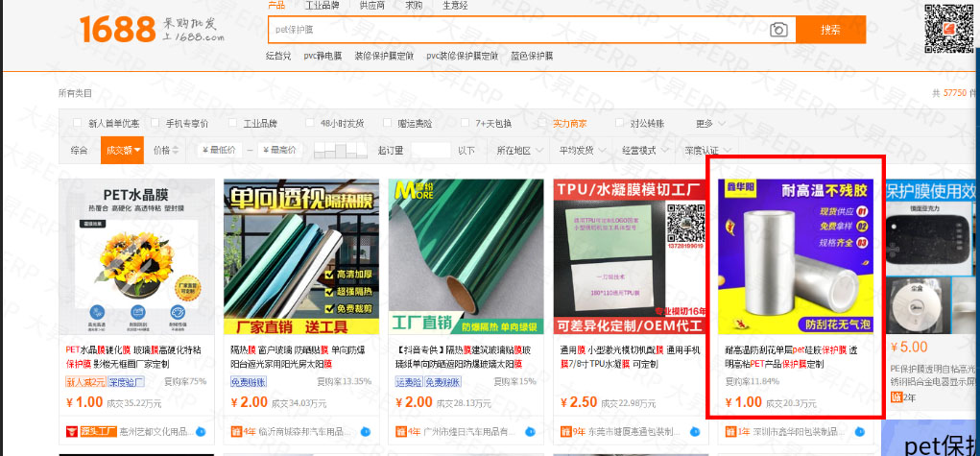Click the blue Wangwang chat icon for 深圳市鑫华阳包装制品

point(860,432)
